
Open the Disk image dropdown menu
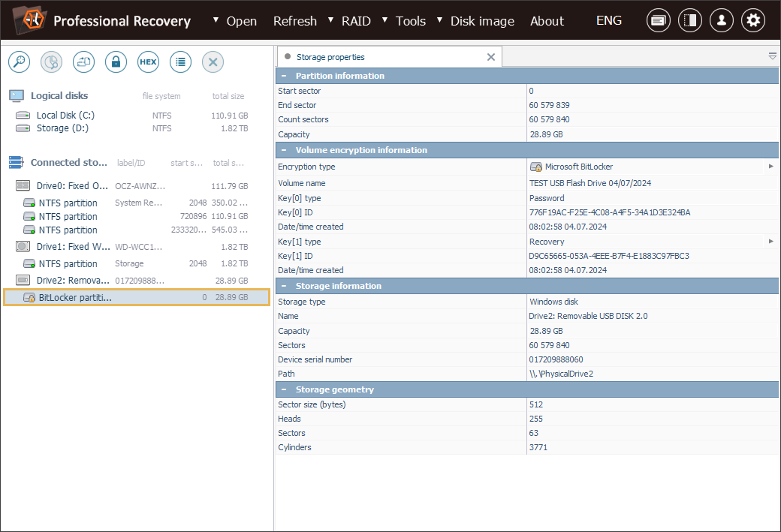(475, 21)
